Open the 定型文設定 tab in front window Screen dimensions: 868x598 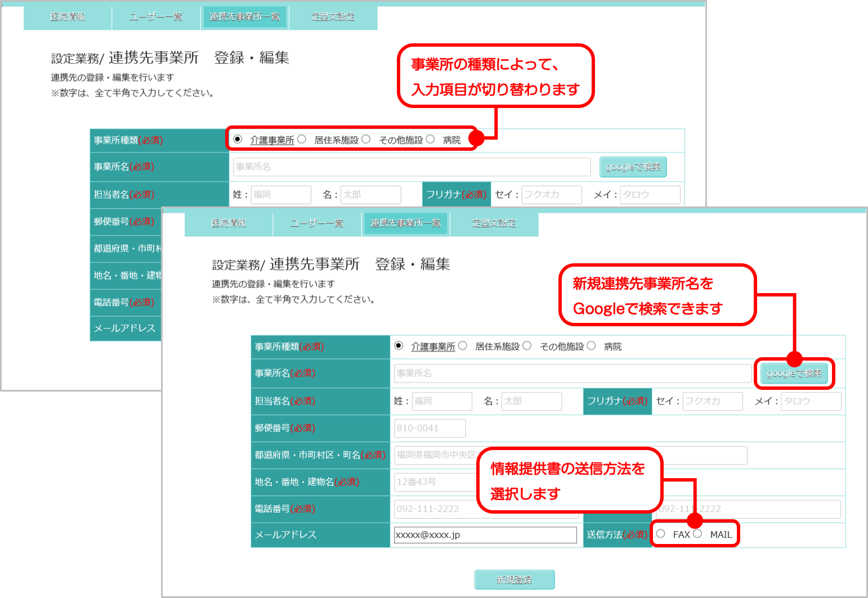(x=494, y=223)
